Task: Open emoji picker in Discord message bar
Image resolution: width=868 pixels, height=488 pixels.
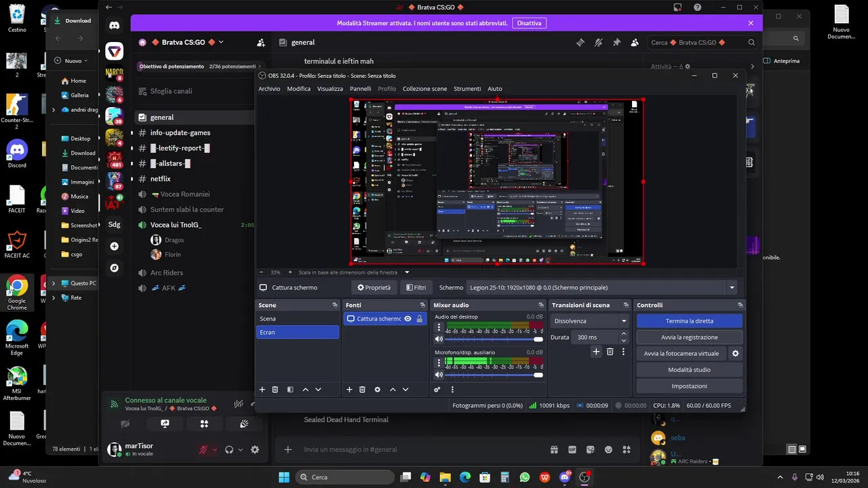Action: coord(608,449)
